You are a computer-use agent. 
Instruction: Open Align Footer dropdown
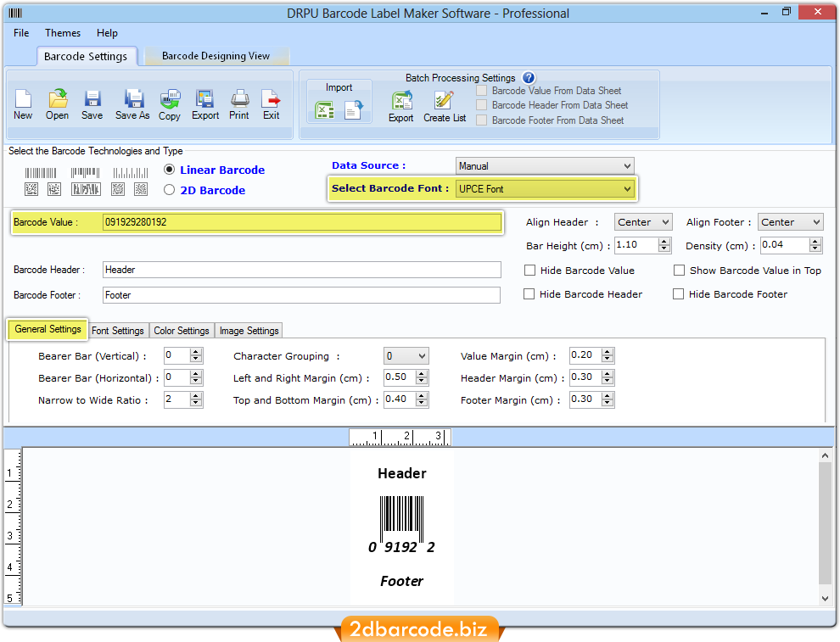[791, 222]
